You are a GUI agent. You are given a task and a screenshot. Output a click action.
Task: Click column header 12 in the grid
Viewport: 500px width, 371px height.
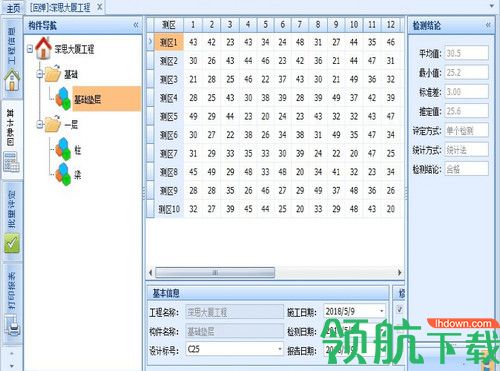point(391,24)
